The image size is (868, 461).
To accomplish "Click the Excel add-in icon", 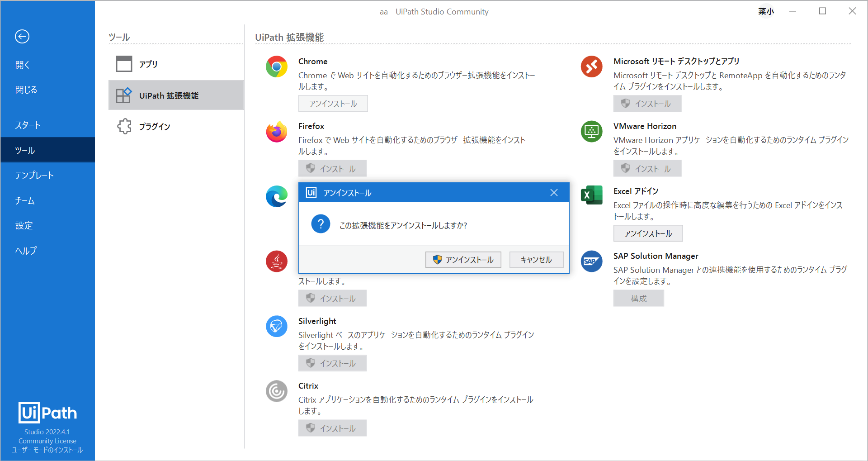I will pyautogui.click(x=592, y=195).
